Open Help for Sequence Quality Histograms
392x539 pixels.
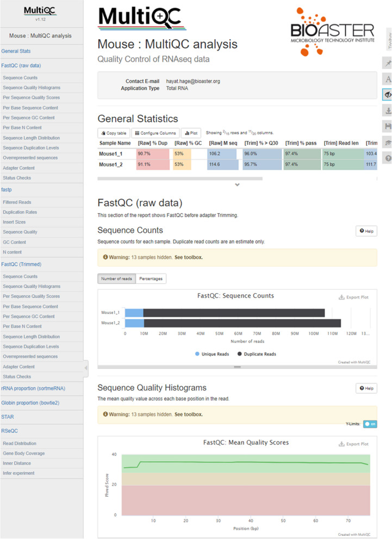366,388
